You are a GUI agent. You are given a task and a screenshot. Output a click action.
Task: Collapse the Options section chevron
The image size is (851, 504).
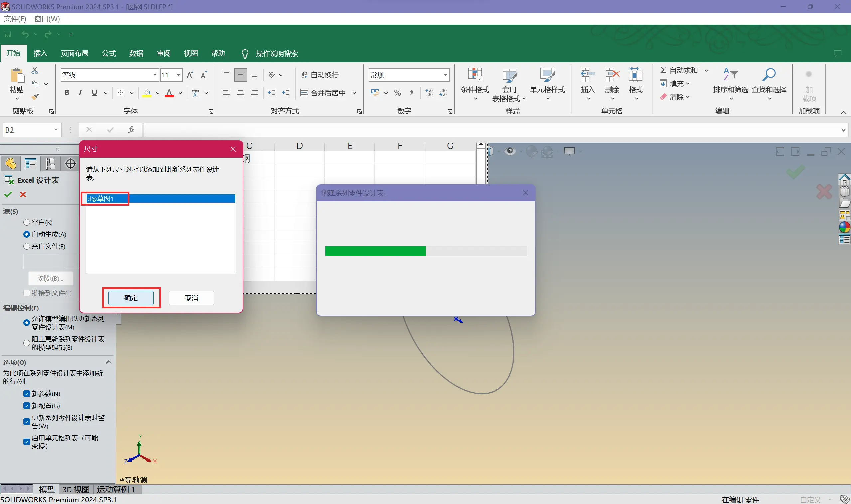tap(109, 362)
